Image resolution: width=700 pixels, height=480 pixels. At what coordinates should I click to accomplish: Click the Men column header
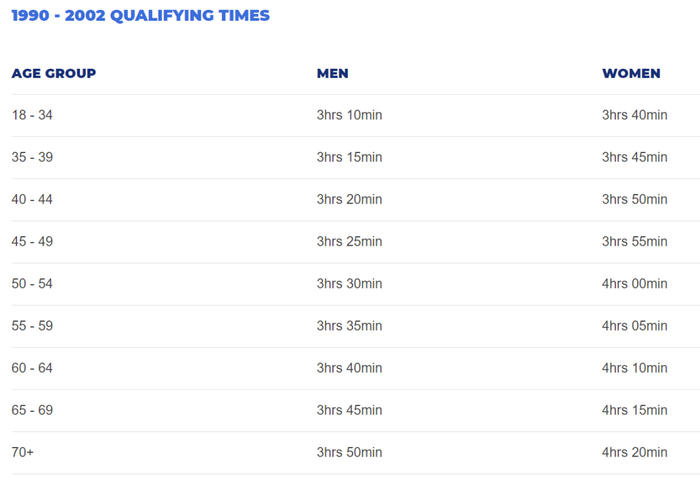[x=332, y=73]
